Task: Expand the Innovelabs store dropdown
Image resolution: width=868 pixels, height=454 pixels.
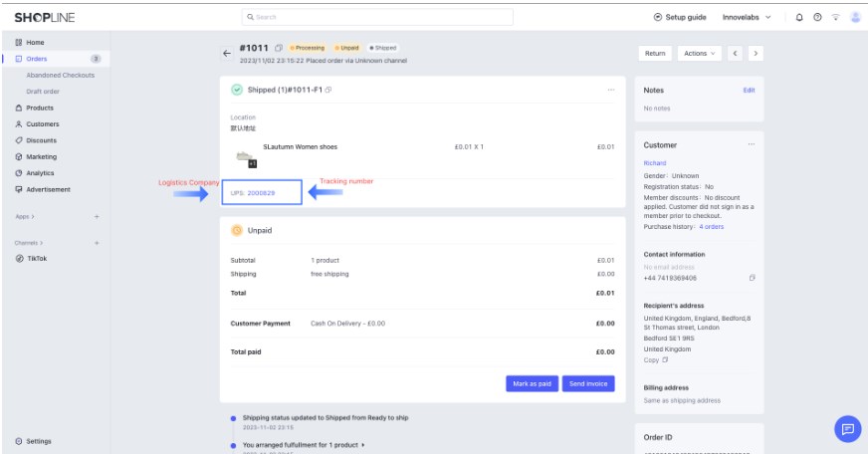Action: coord(747,17)
